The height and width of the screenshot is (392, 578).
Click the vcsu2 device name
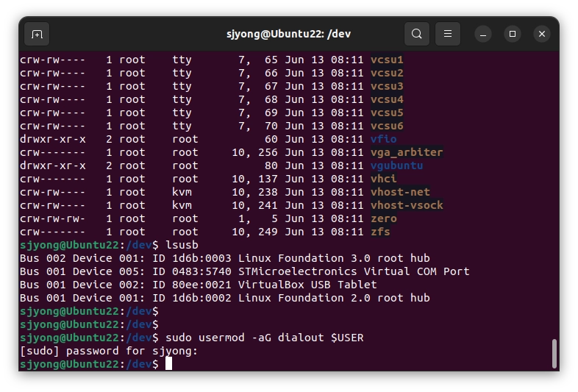pos(387,73)
